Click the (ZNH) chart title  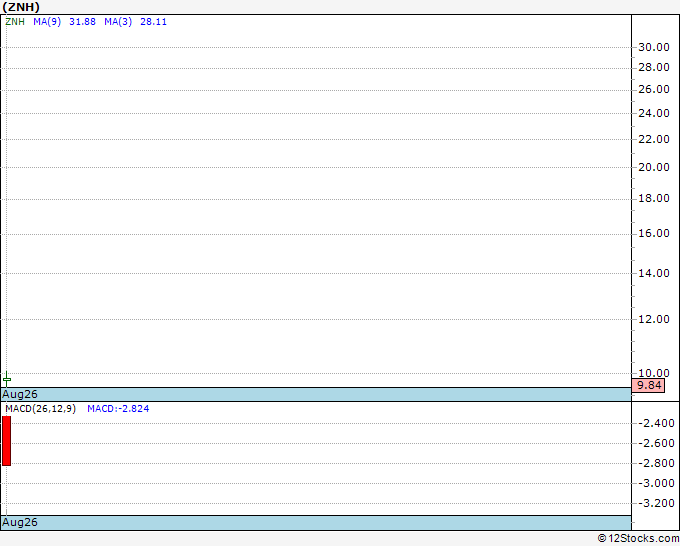tap(21, 7)
